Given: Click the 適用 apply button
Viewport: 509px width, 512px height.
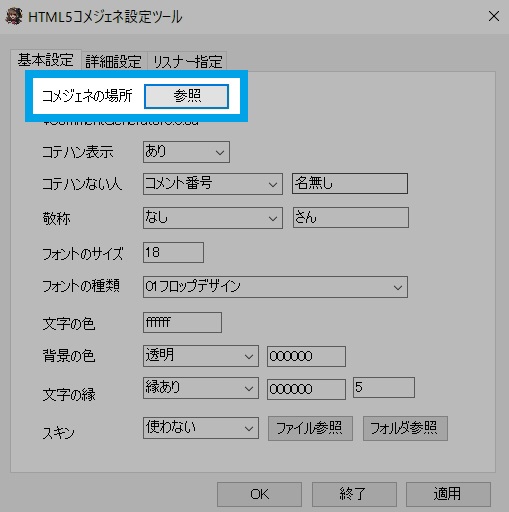Looking at the screenshot, I should [448, 494].
